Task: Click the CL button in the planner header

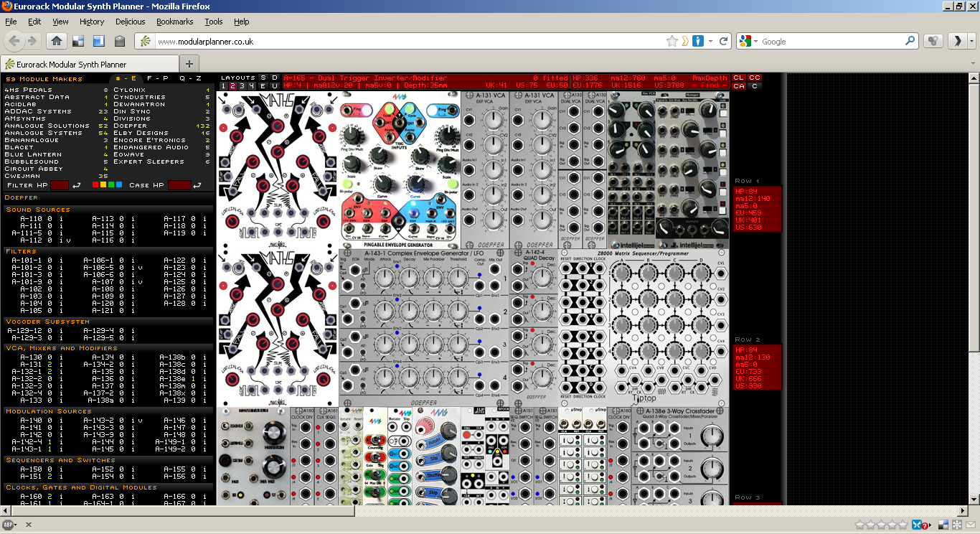Action: 738,78
